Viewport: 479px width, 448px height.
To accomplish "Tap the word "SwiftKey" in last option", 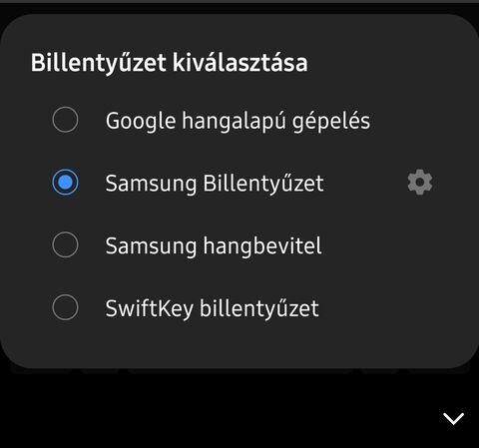I will [149, 308].
